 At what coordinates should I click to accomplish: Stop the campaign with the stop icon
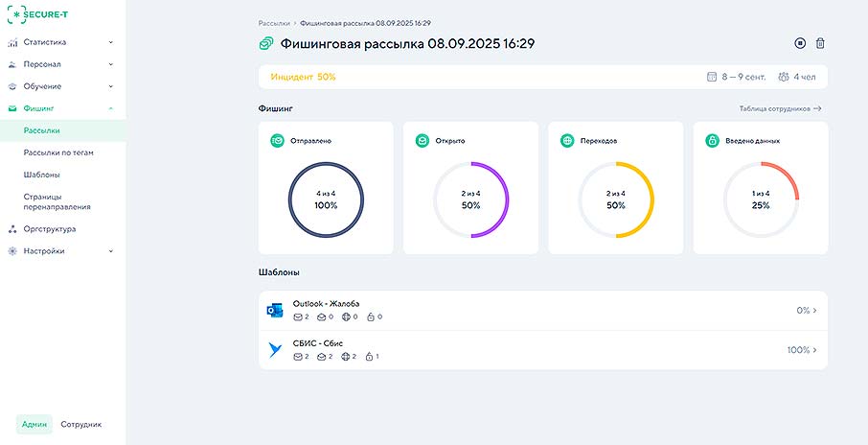[x=800, y=43]
